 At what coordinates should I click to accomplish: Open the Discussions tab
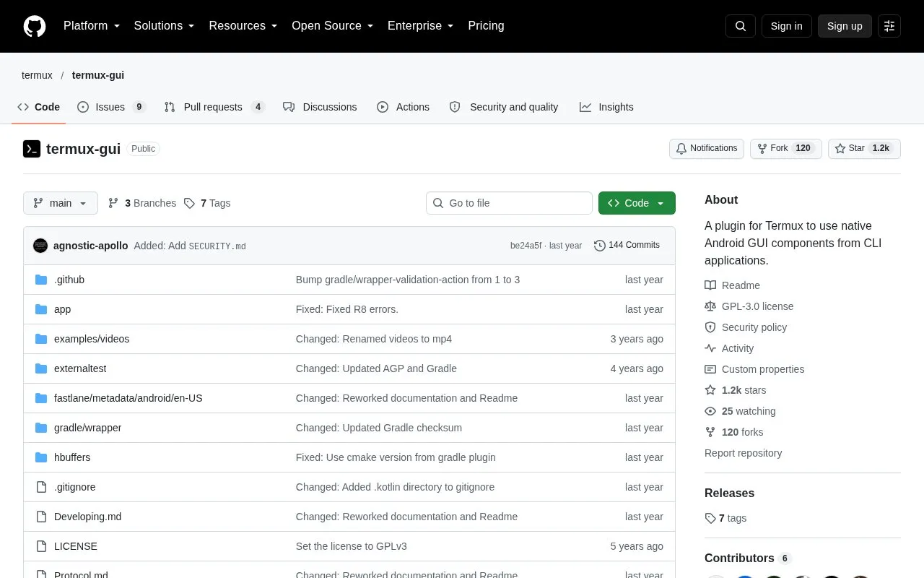[320, 107]
